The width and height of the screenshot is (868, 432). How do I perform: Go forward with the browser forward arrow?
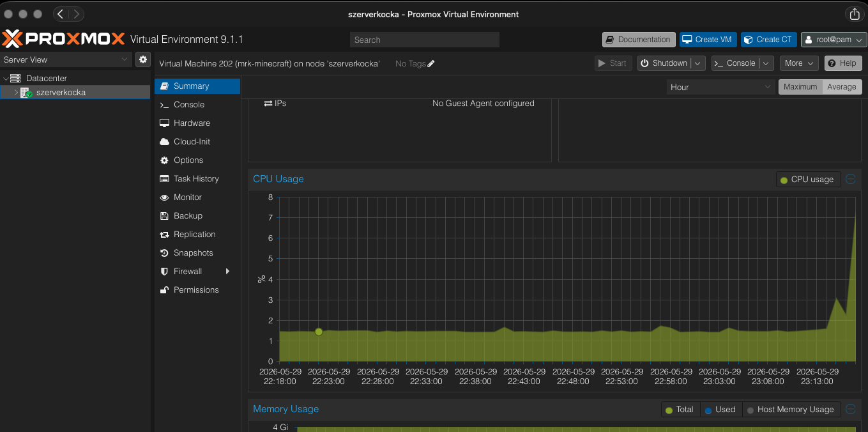pos(76,13)
